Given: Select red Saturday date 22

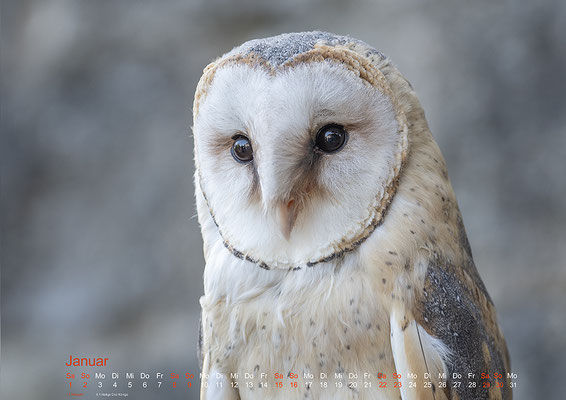Looking at the screenshot, I should 383,385.
